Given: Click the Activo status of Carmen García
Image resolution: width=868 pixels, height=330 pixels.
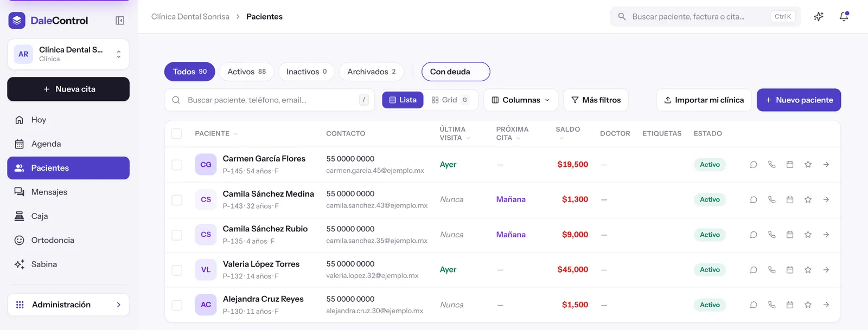Looking at the screenshot, I should point(710,165).
